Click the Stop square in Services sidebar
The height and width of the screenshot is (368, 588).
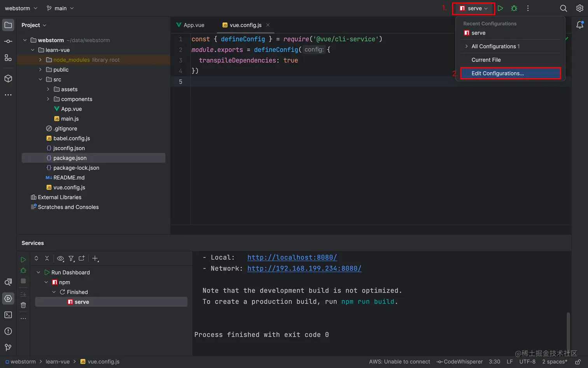tap(23, 281)
